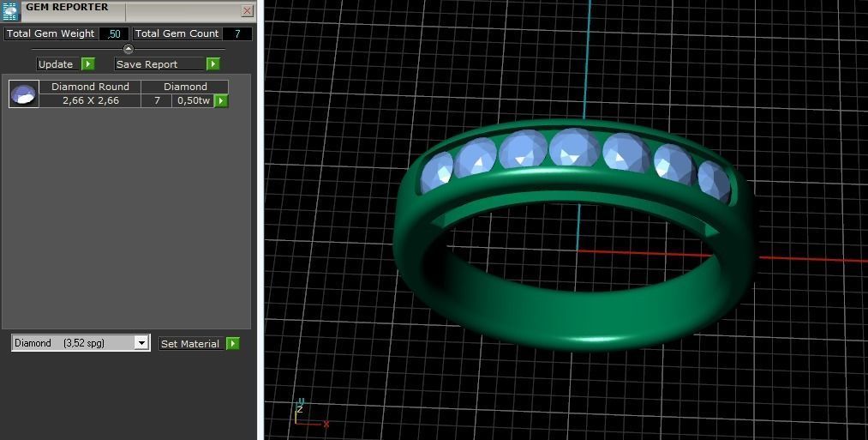The image size is (868, 440).
Task: Click the green arrow beside Save Report
Action: [213, 64]
